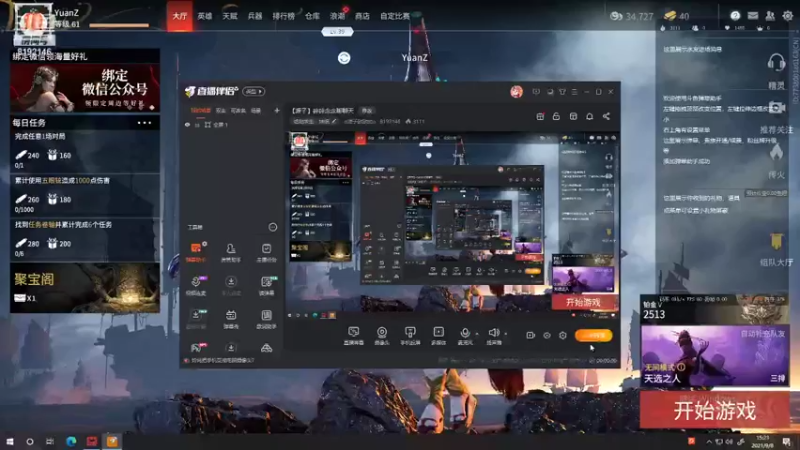This screenshot has height=450, width=800.
Task: Open the person toolbox tool icon
Action: (x=231, y=248)
